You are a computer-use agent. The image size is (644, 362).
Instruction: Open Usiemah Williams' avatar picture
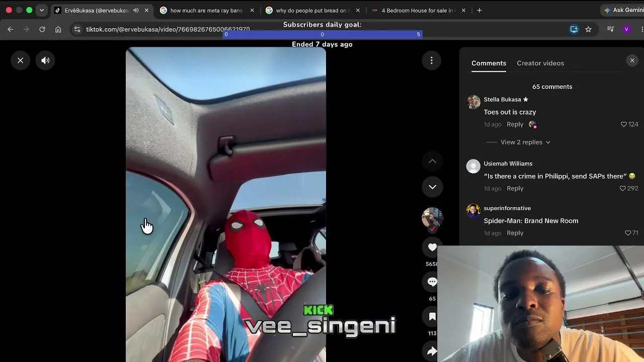(473, 166)
